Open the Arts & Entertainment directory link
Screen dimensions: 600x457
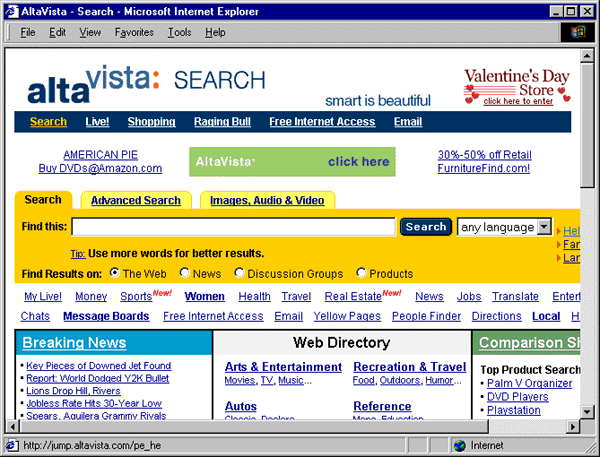[283, 367]
